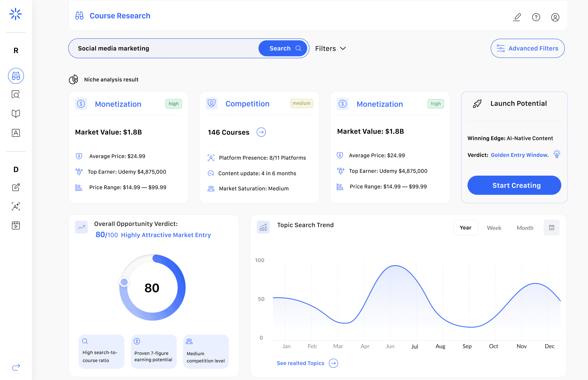Image resolution: width=588 pixels, height=380 pixels.
Task: Click the pencil edit icon in header
Action: pyautogui.click(x=517, y=17)
